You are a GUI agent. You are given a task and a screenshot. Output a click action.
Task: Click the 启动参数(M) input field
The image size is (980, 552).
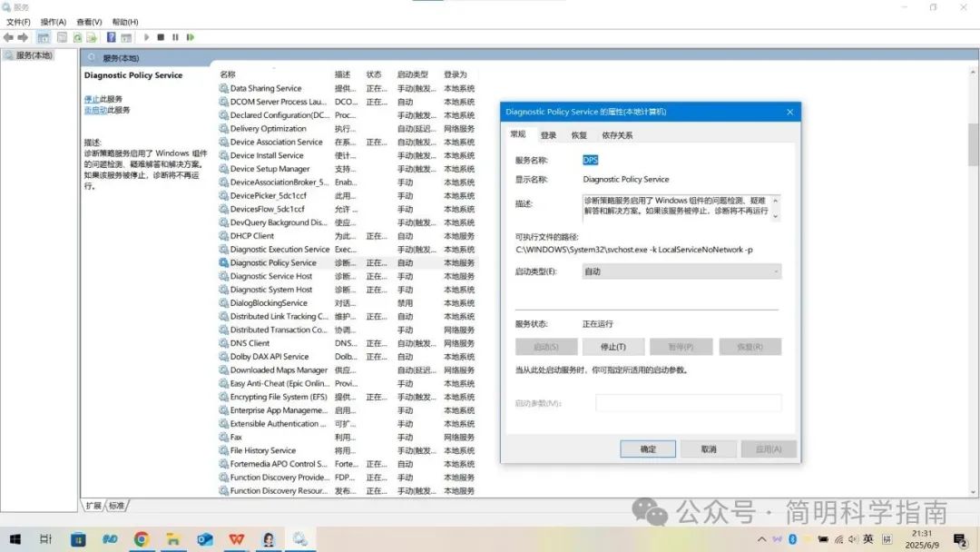tap(688, 403)
